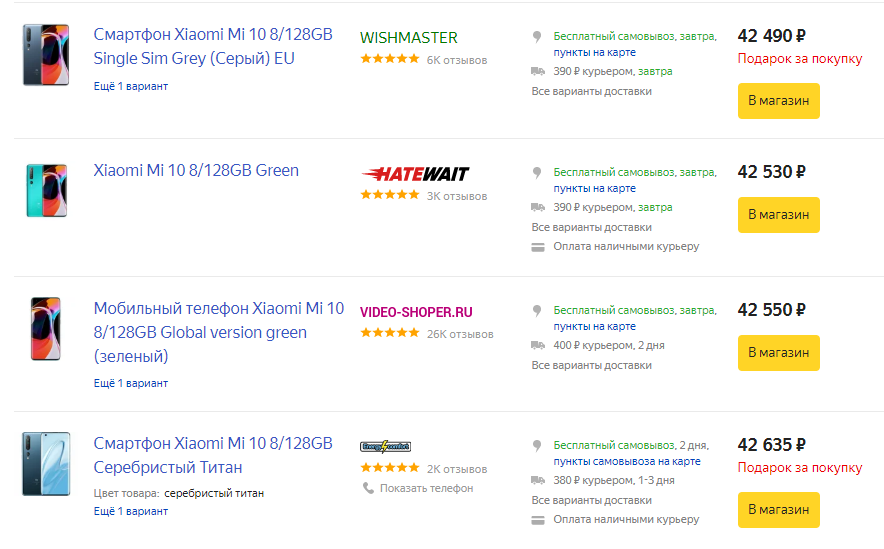The height and width of the screenshot is (549, 884).
Task: Go to shop for the 42 490 ₽ offer
Action: pyautogui.click(x=779, y=101)
